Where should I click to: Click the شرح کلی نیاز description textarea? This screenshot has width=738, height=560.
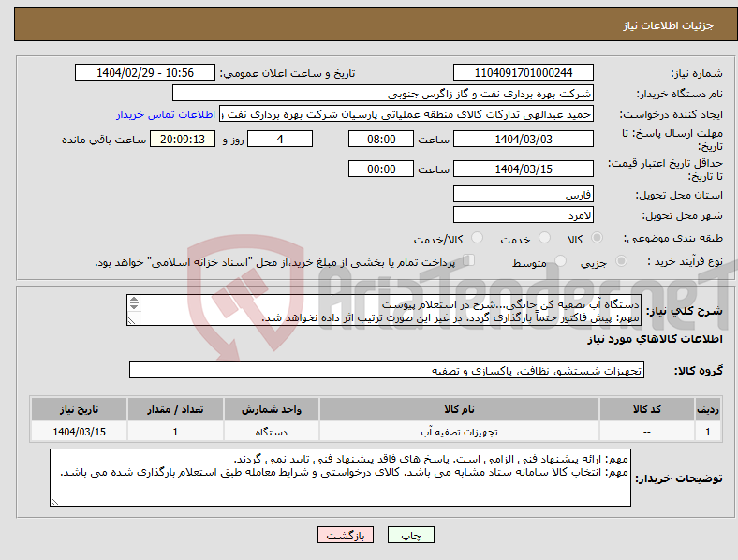tap(384, 310)
